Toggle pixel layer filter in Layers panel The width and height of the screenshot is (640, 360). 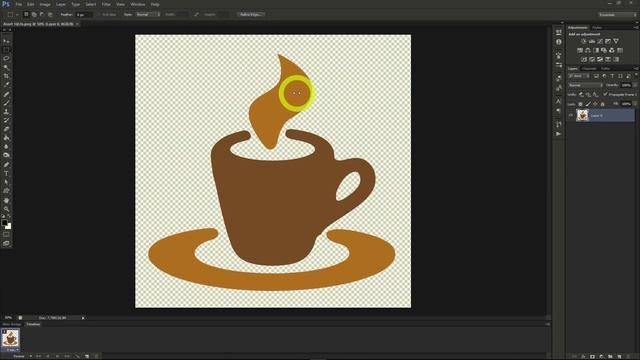(596, 76)
